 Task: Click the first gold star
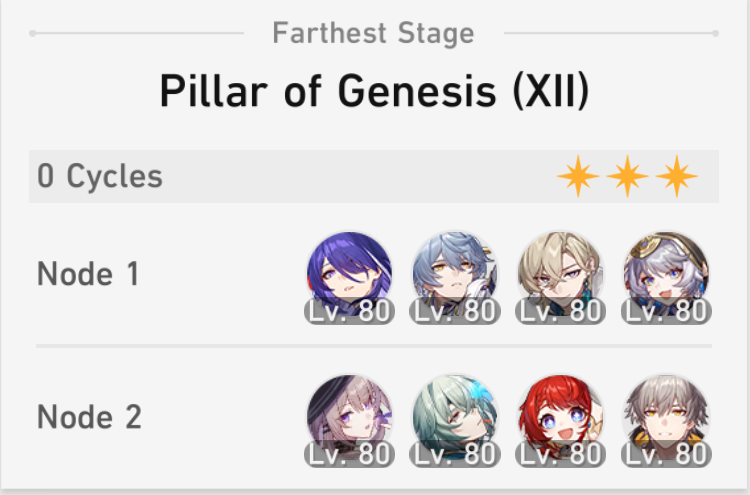578,176
